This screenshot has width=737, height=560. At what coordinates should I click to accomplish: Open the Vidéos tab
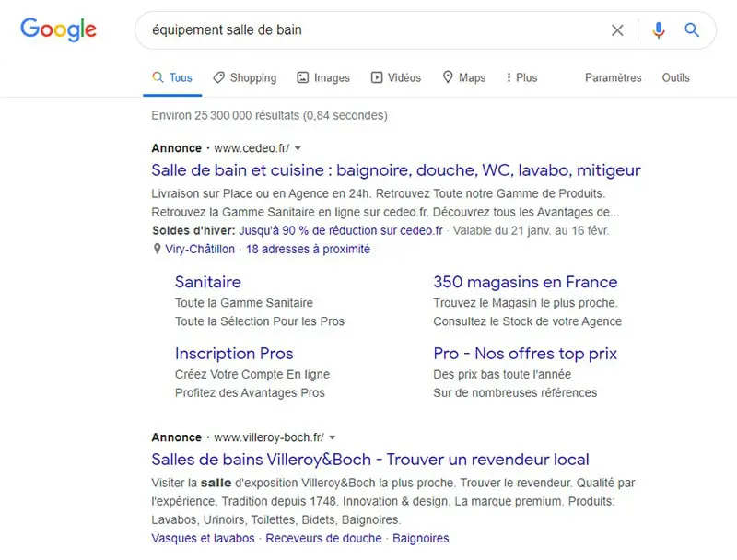click(396, 77)
